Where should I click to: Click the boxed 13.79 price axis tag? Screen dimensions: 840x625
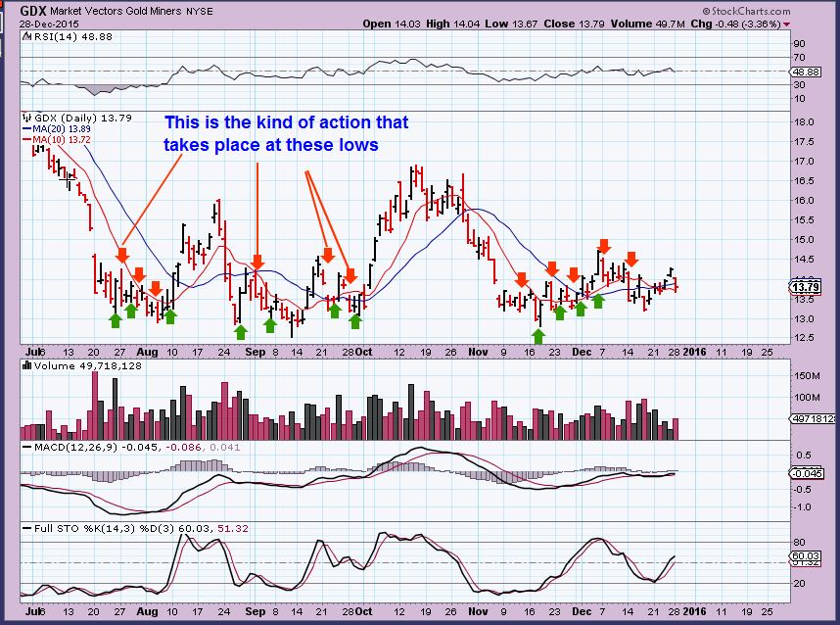click(x=806, y=287)
